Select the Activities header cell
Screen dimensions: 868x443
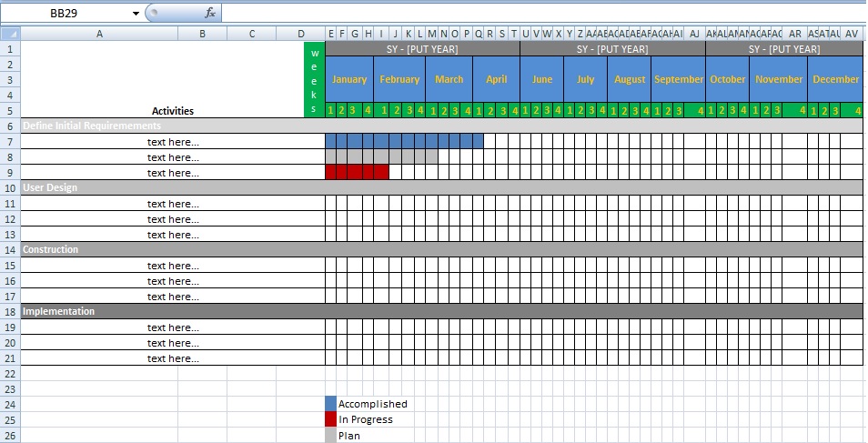click(173, 111)
